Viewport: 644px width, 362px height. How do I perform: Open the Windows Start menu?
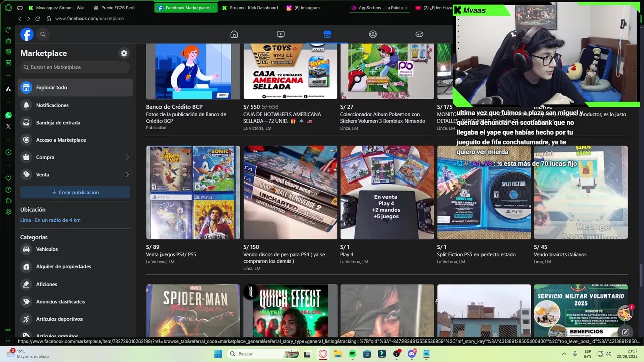coord(218,354)
